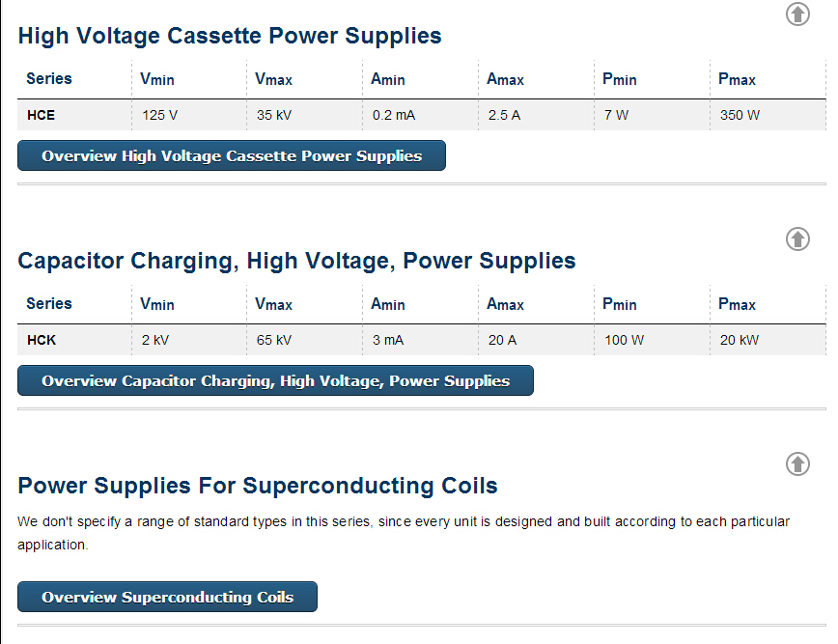Click back-to-top arrow beside Superconducting Coils heading
This screenshot has height=644, width=838.
(797, 463)
